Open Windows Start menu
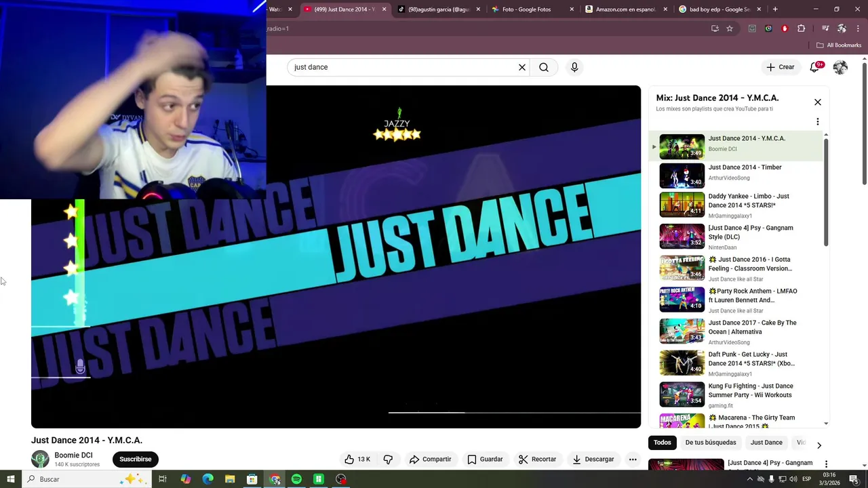The width and height of the screenshot is (868, 488). click(x=10, y=479)
